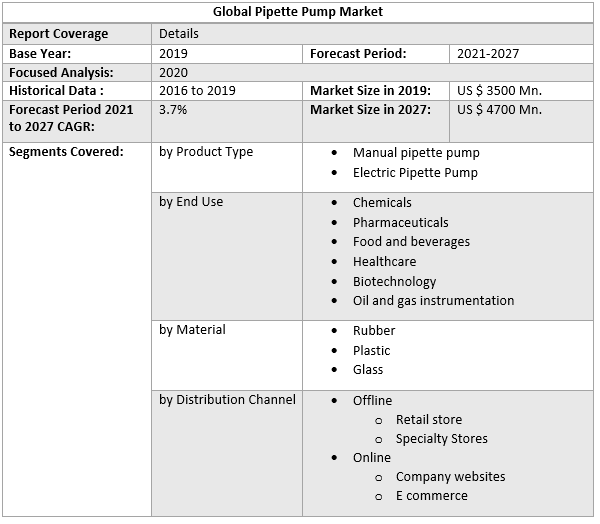Click the 3.7% CAGR value
The width and height of the screenshot is (600, 524).
click(173, 110)
